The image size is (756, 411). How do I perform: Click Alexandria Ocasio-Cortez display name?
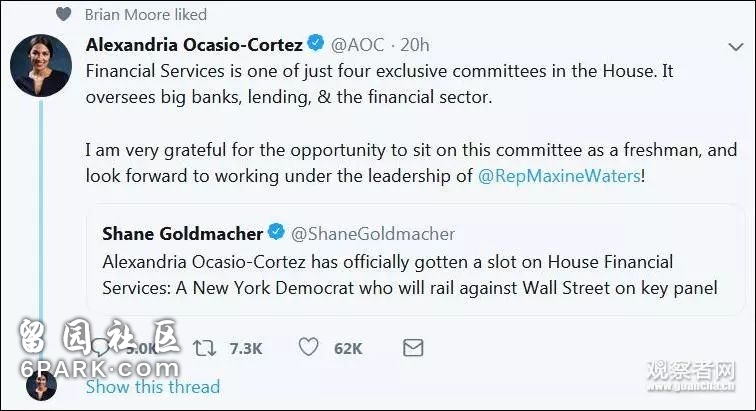pyautogui.click(x=194, y=45)
